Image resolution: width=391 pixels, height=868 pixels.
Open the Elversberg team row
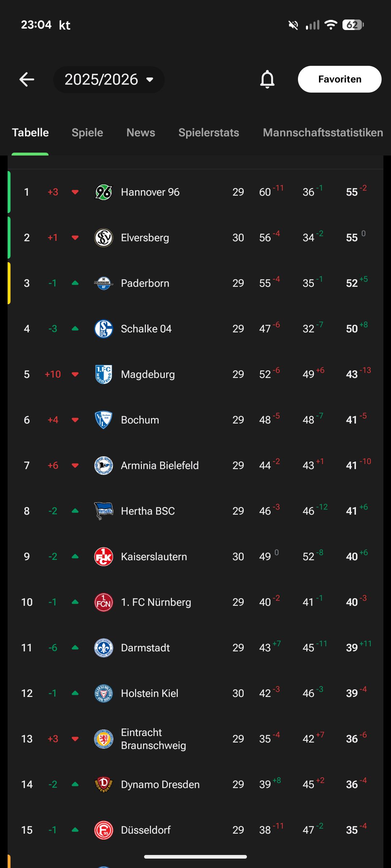click(195, 238)
